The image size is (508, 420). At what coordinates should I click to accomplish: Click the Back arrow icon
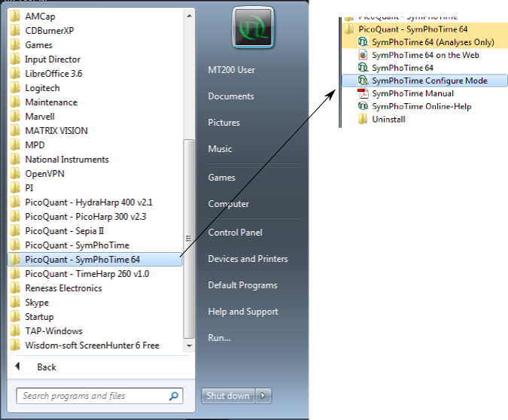(x=17, y=367)
